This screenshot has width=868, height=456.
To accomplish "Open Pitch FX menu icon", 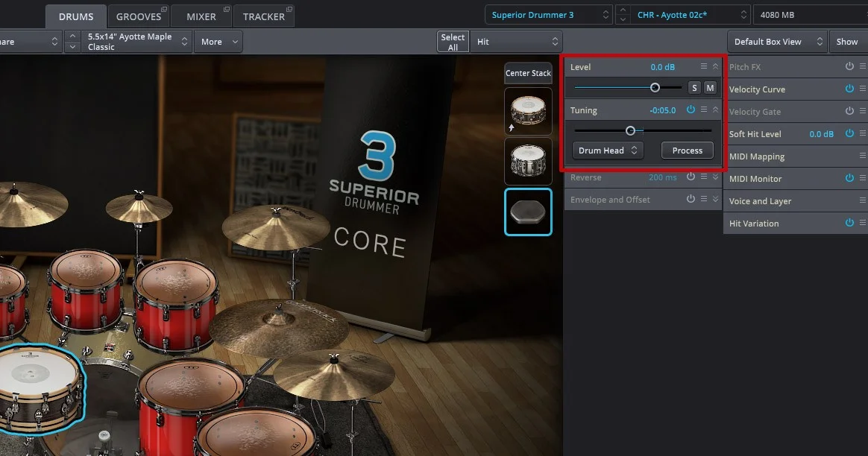I will click(863, 66).
